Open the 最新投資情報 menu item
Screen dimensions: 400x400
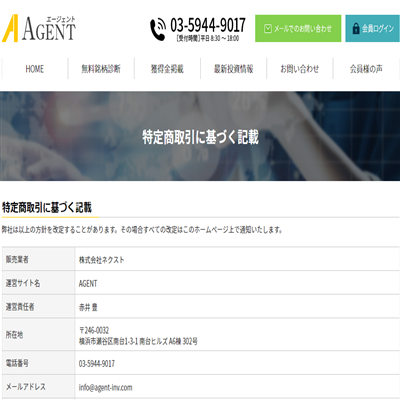pos(233,69)
